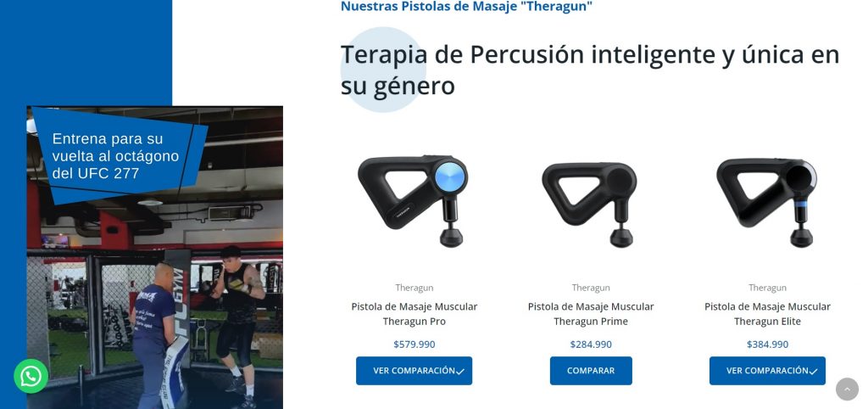Open Pistola de Masaje Muscular Theragun Elite link

pos(767,314)
